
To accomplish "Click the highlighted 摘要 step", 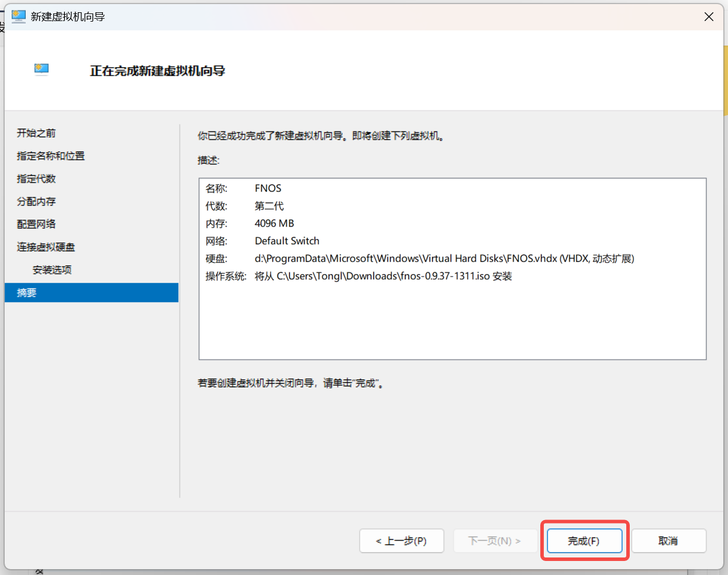I will click(27, 293).
